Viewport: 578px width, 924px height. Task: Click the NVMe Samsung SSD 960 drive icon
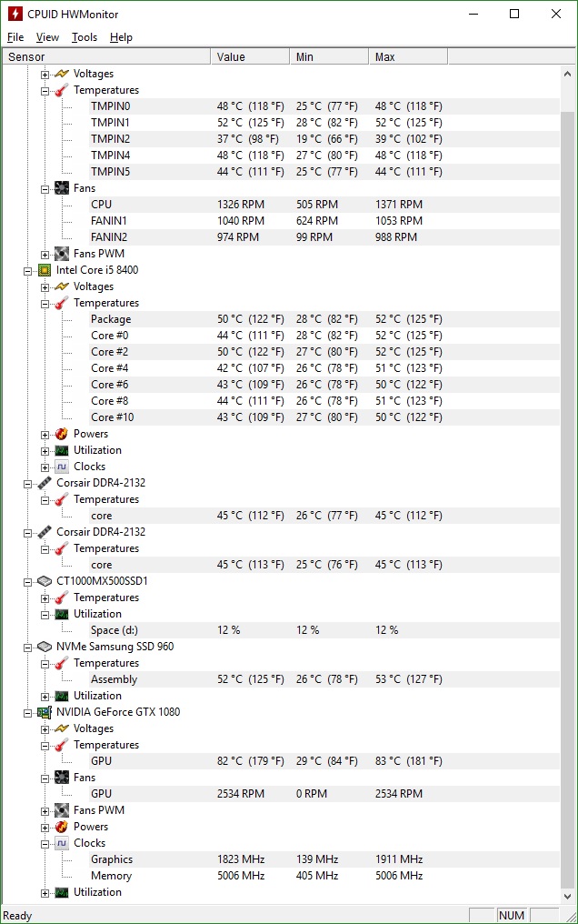[45, 647]
